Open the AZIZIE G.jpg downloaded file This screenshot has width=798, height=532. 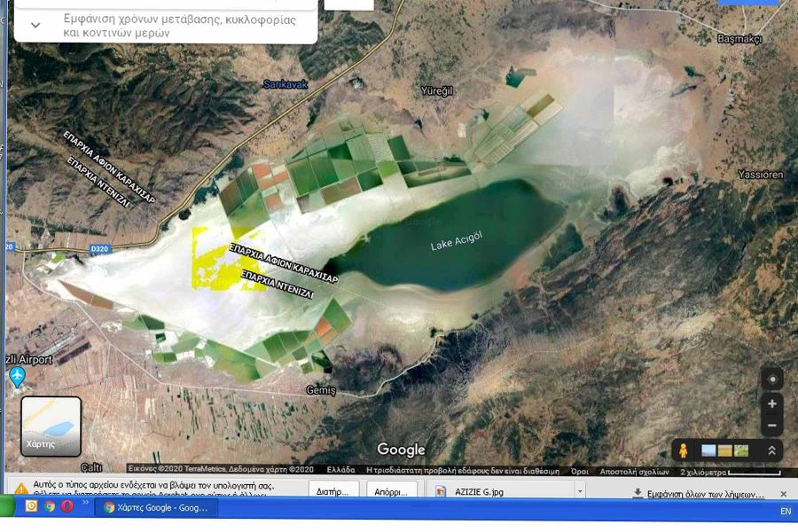pyautogui.click(x=479, y=491)
